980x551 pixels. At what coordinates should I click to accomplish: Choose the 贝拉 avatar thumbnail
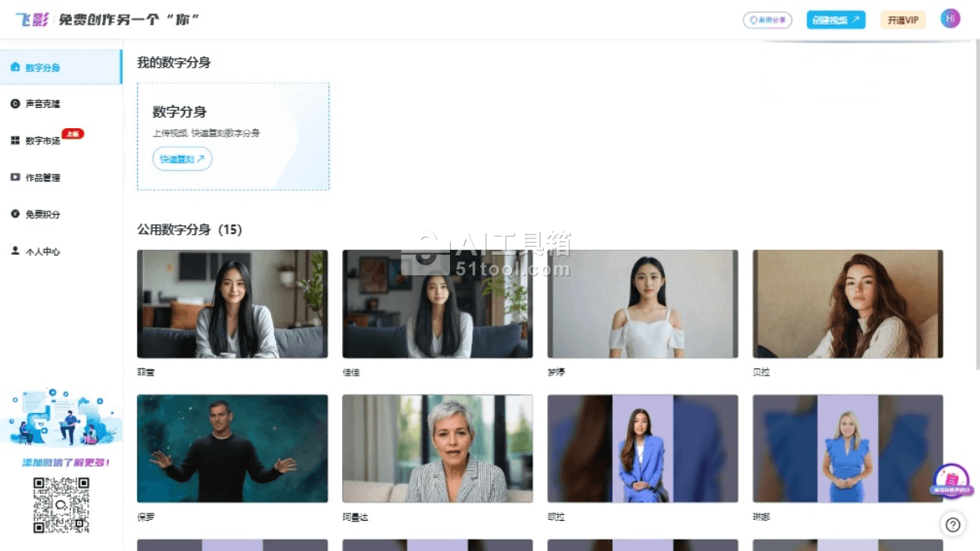coord(847,304)
